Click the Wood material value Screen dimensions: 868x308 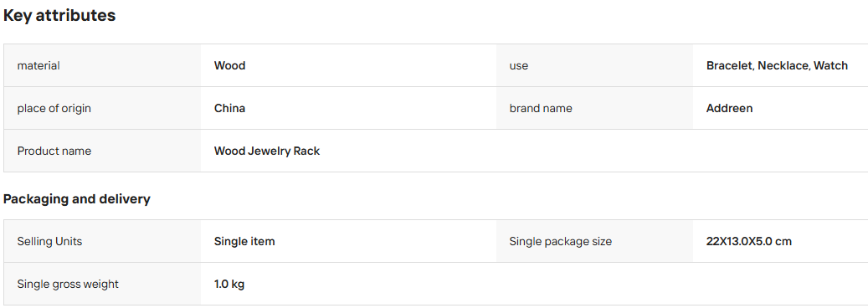coord(229,65)
